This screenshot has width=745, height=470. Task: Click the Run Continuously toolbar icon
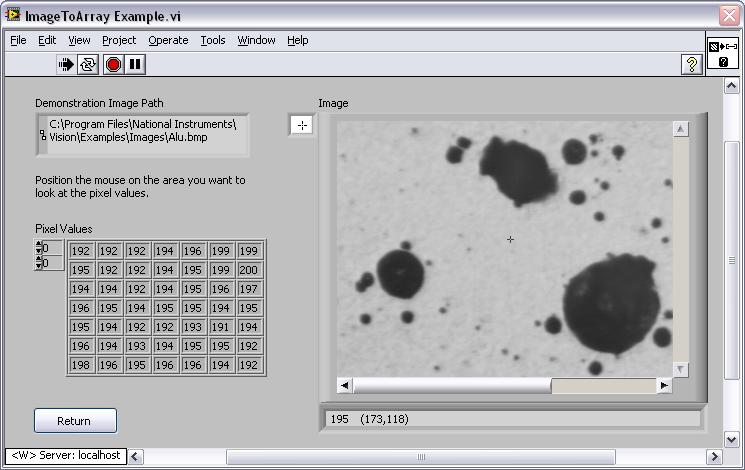coord(89,65)
